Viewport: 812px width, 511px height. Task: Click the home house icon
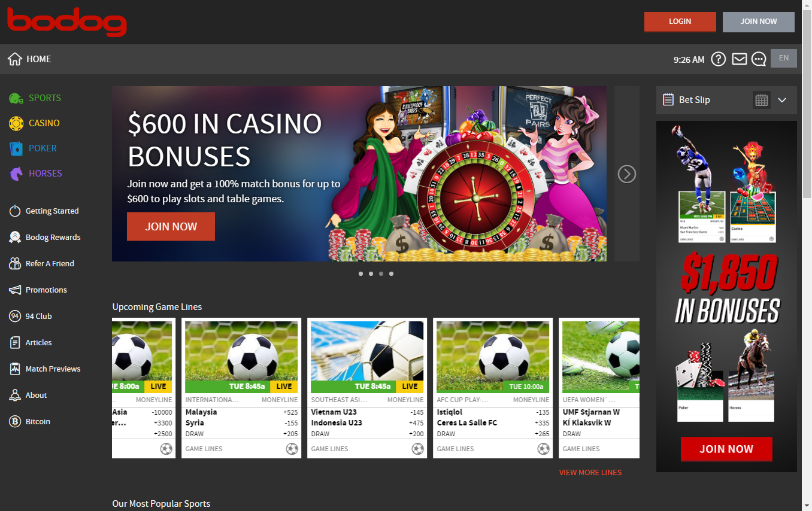click(15, 59)
